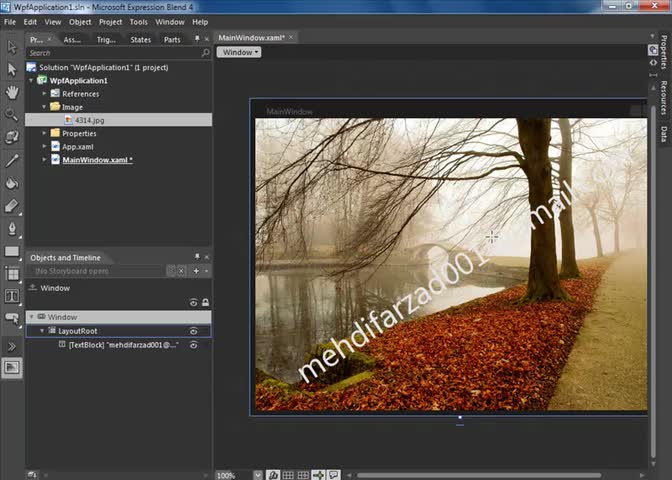Switch to the Assets tab
Screen dimensions: 672x480
(72, 40)
